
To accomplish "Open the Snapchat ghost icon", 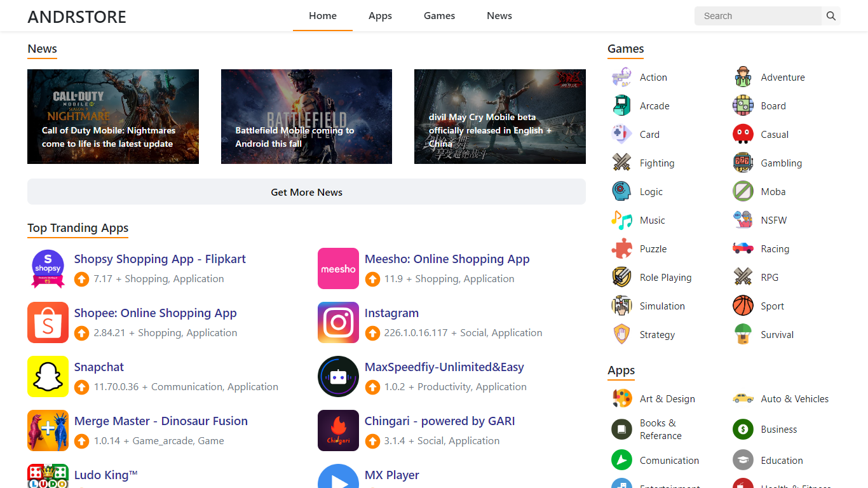I will pyautogui.click(x=48, y=377).
